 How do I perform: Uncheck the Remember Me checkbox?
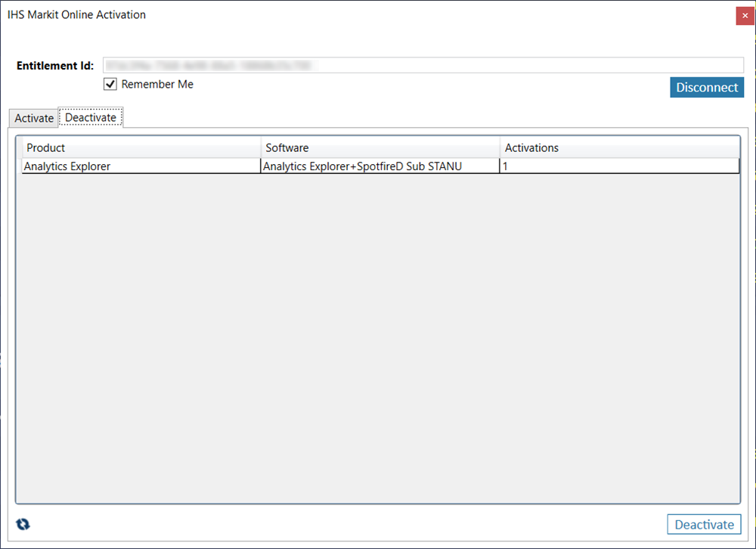coord(110,84)
